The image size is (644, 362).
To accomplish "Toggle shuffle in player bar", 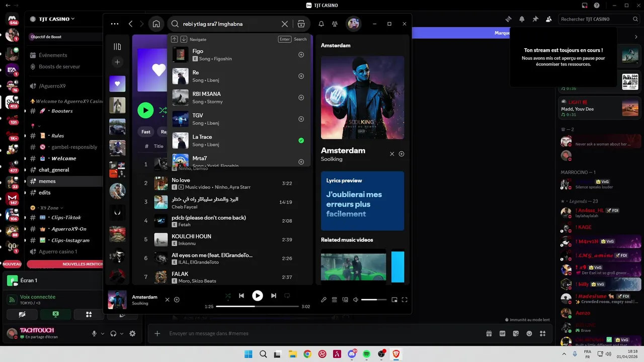I will click(228, 296).
